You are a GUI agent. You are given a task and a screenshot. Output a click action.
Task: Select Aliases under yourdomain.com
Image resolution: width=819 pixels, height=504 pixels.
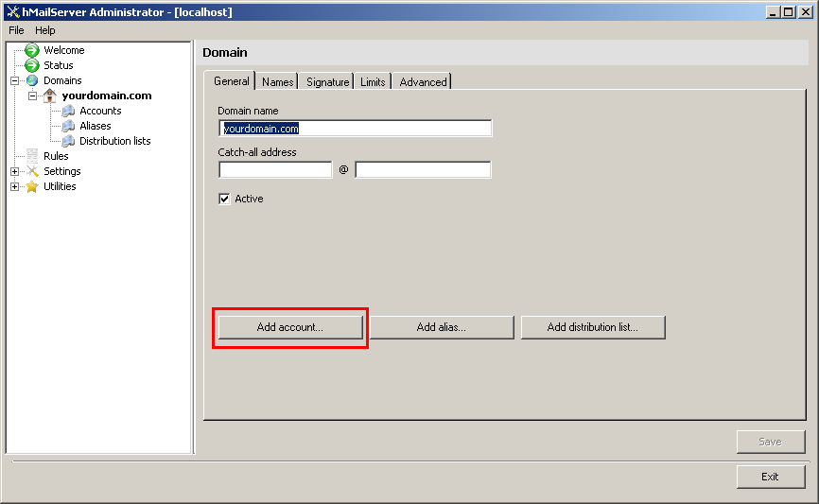pos(96,126)
